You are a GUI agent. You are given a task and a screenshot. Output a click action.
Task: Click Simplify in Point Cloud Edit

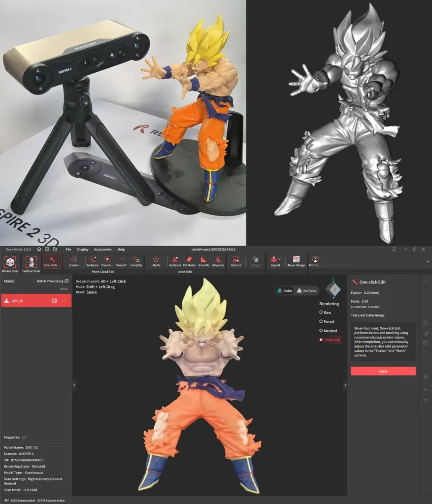[136, 262]
